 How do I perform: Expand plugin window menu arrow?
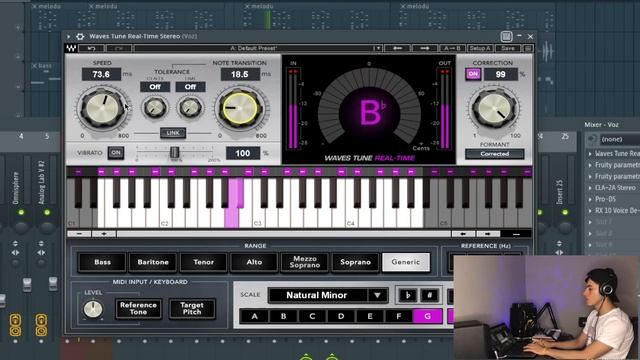[x=69, y=36]
